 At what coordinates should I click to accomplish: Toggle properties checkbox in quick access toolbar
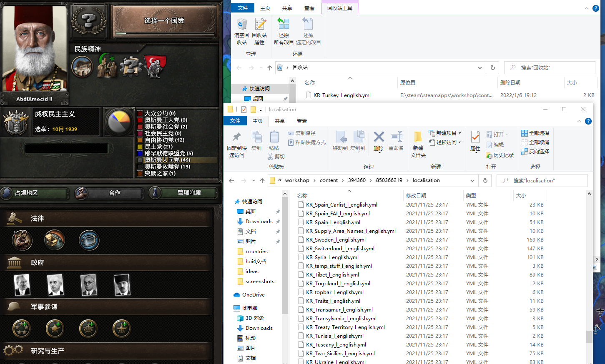pyautogui.click(x=244, y=110)
